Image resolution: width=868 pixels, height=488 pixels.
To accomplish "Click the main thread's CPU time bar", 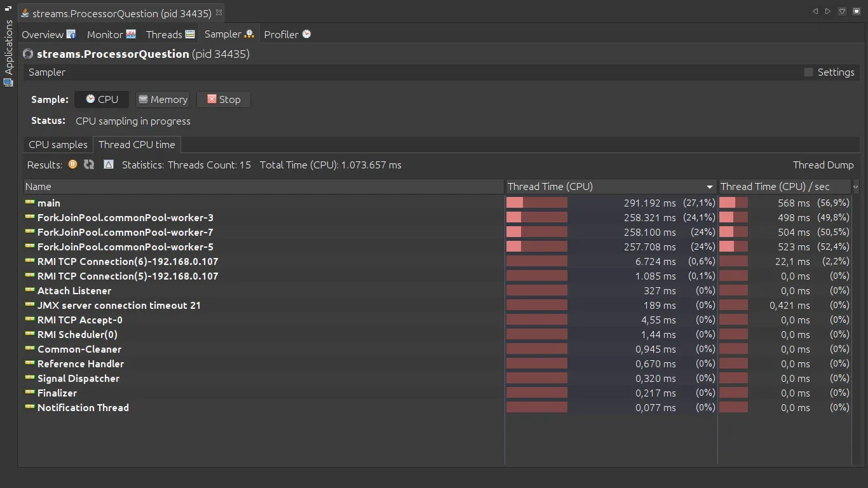I will point(537,203).
